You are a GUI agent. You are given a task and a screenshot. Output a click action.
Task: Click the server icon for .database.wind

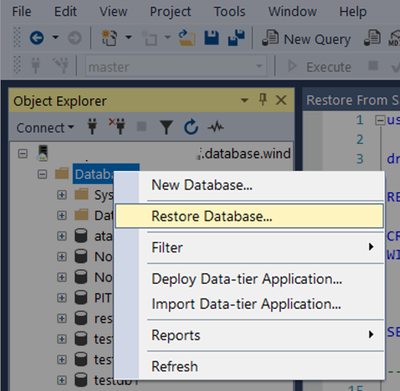(x=43, y=153)
